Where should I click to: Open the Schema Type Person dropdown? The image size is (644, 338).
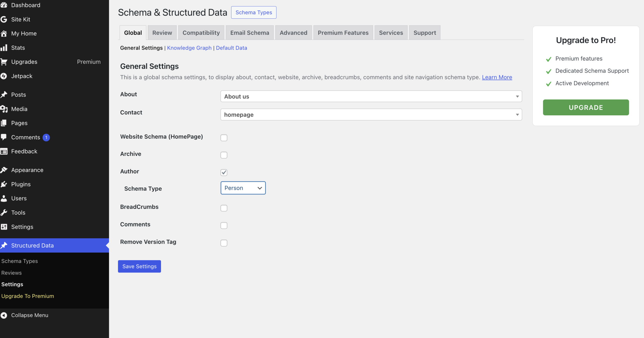pos(243,188)
